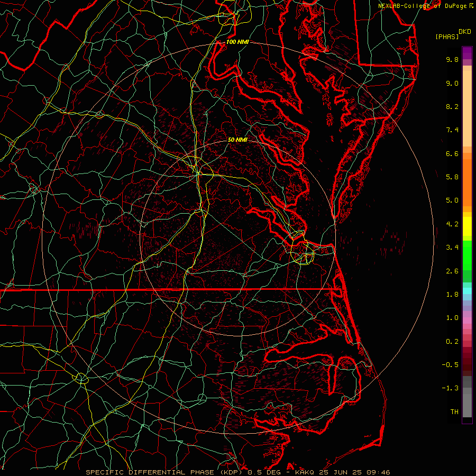Pick the bright green segment of color bar

(467, 255)
